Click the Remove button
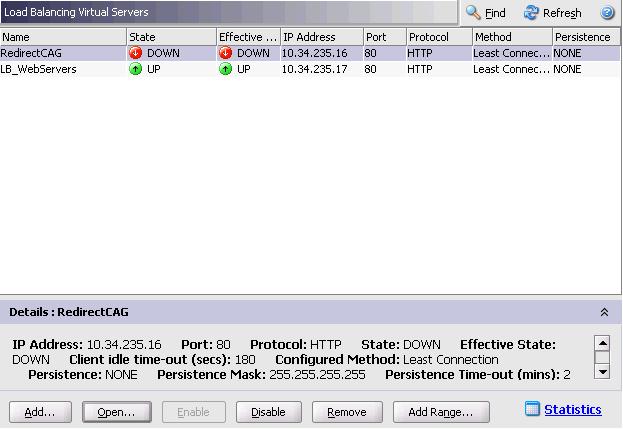This screenshot has height=429, width=623. (347, 412)
